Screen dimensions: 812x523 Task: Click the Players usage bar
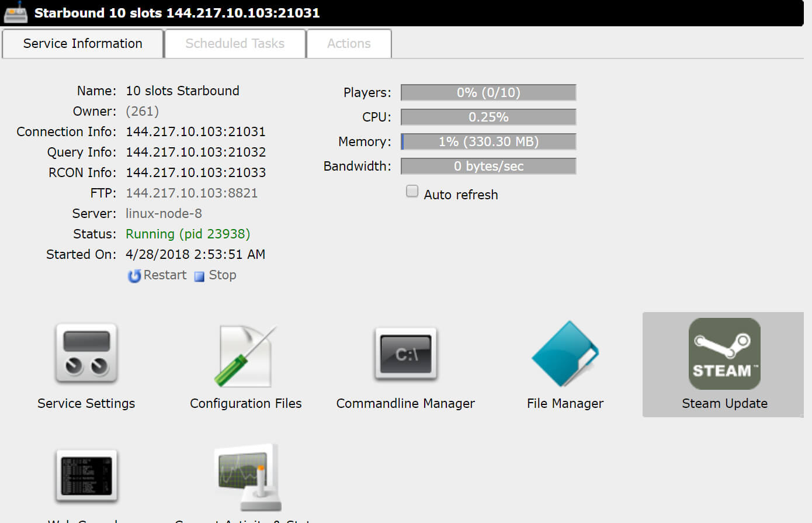[x=488, y=92]
